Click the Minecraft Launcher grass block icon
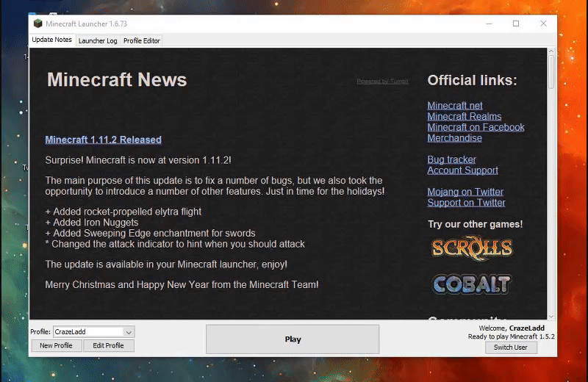This screenshot has width=588, height=382. [x=38, y=24]
